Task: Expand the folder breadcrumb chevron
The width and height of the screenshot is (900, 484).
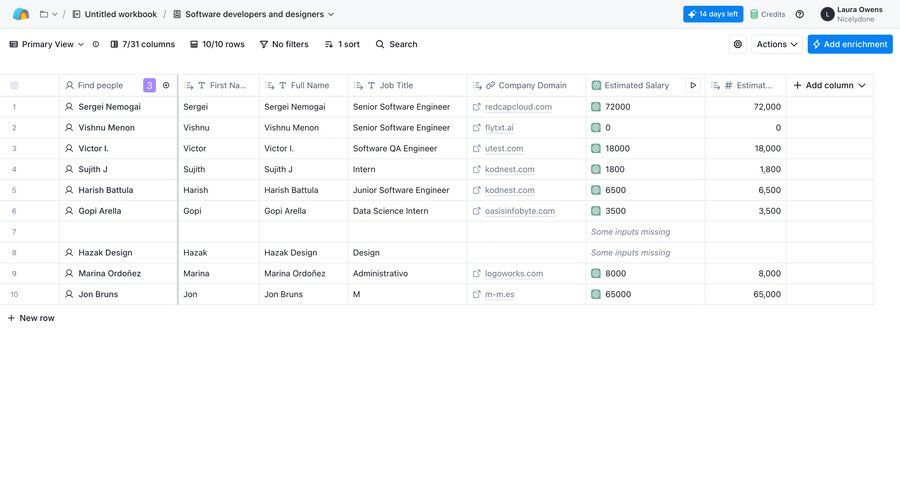Action: (55, 14)
